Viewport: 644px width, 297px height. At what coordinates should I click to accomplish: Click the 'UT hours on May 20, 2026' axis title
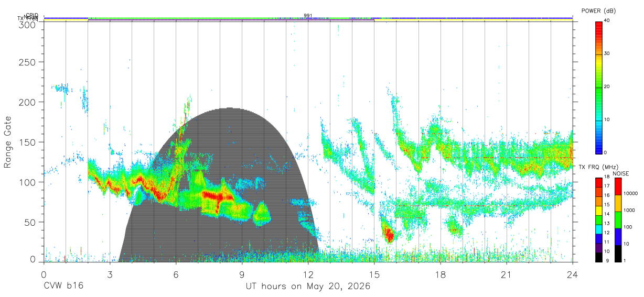pos(308,287)
